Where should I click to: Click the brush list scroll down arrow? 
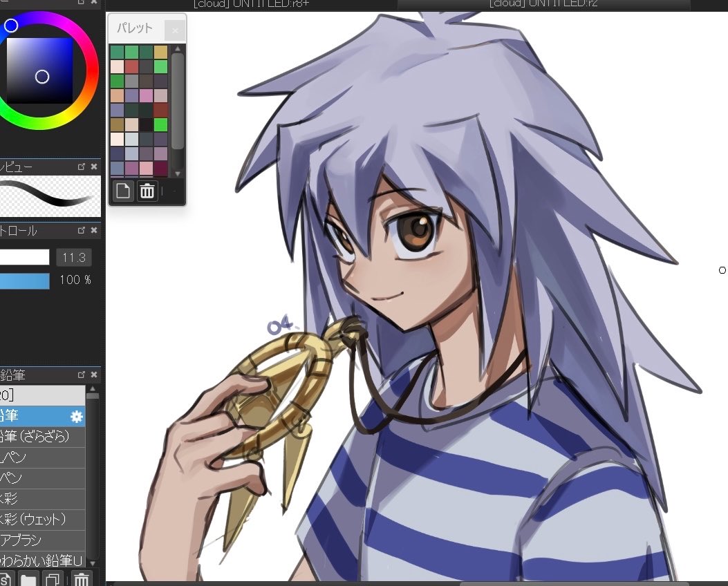pyautogui.click(x=93, y=563)
